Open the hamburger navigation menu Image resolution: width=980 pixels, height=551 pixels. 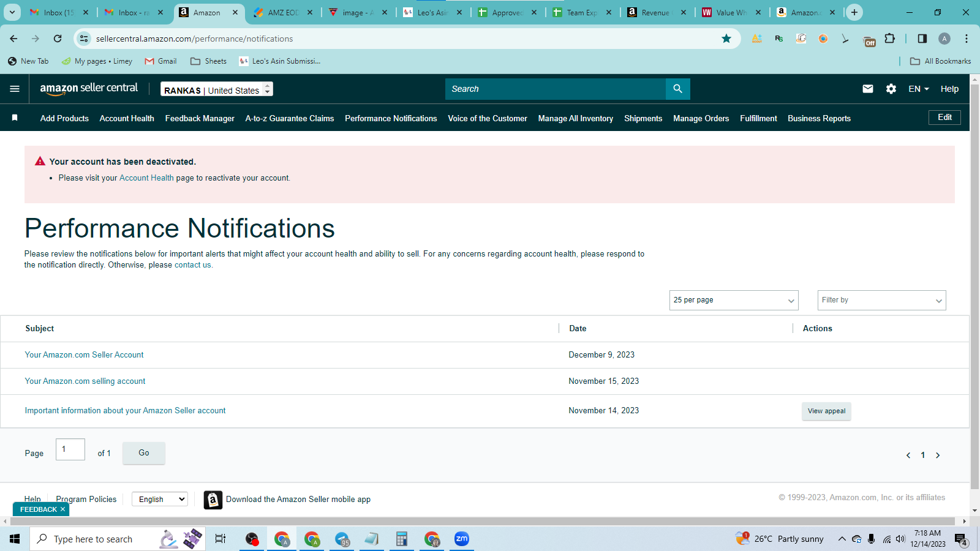point(15,89)
